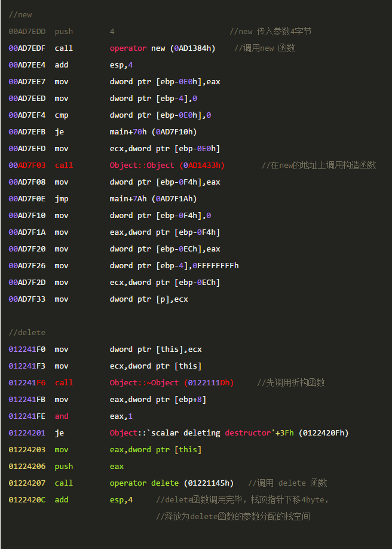Click the 'Object::~Object (0122111Dh)' destructor call

[171, 383]
